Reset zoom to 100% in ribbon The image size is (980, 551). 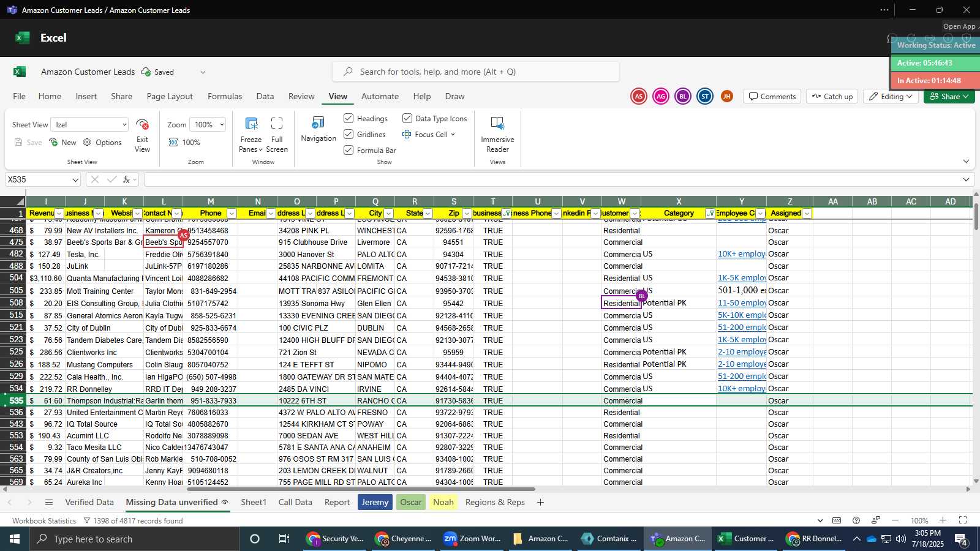(x=184, y=142)
